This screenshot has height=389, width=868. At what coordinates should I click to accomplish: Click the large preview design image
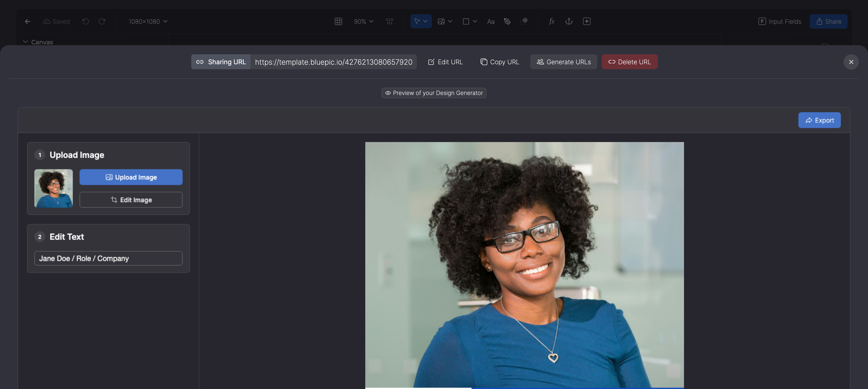525,265
